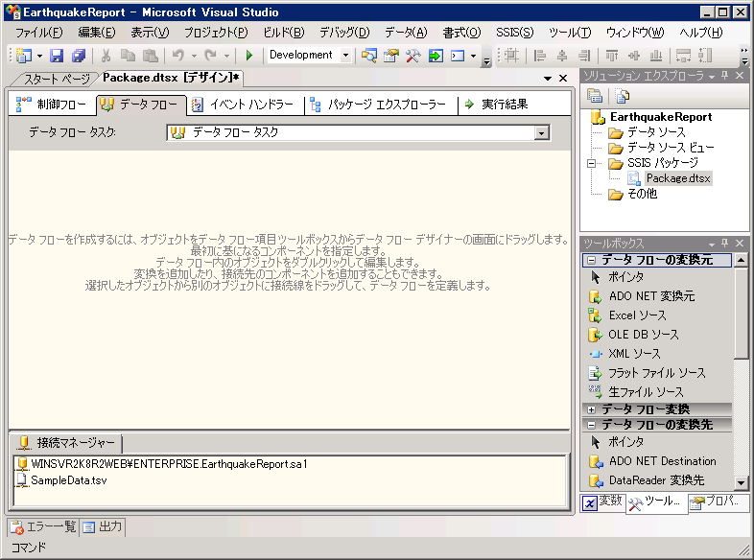Open document tab list dropdown arrow

pos(548,79)
